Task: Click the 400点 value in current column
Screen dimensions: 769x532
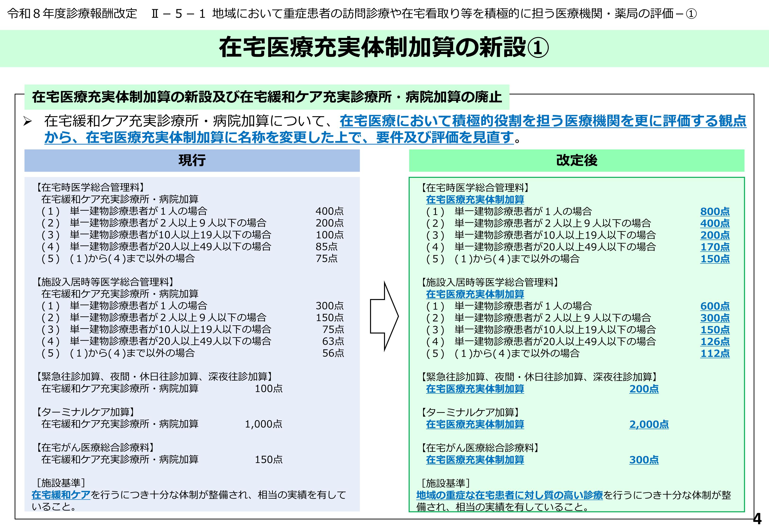Action: pyautogui.click(x=329, y=211)
